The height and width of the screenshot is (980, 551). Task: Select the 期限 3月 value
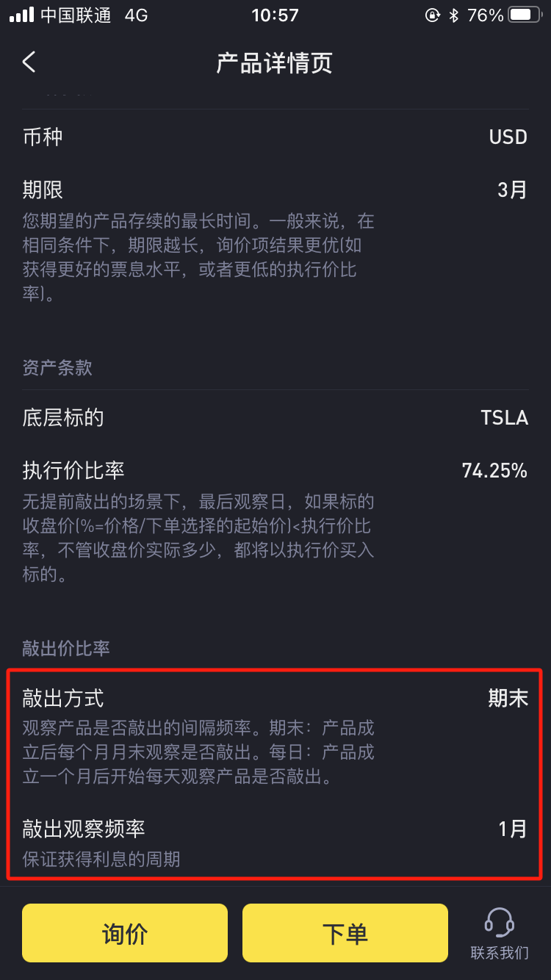coord(513,190)
